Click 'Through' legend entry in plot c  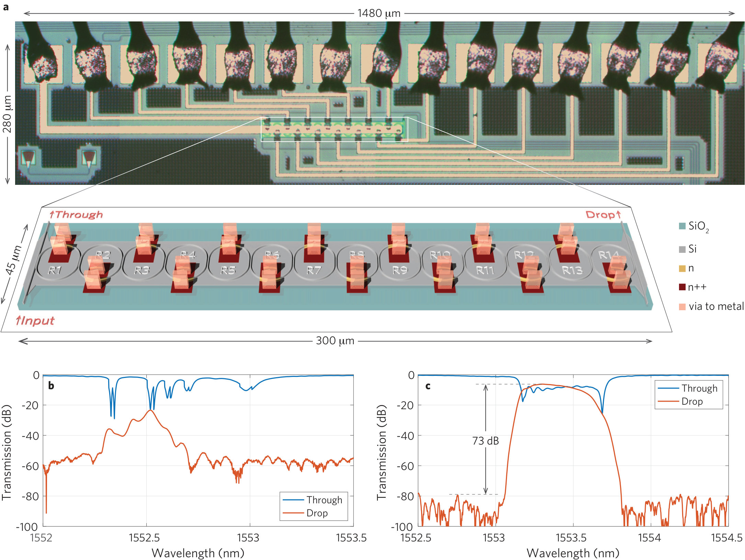coord(688,388)
